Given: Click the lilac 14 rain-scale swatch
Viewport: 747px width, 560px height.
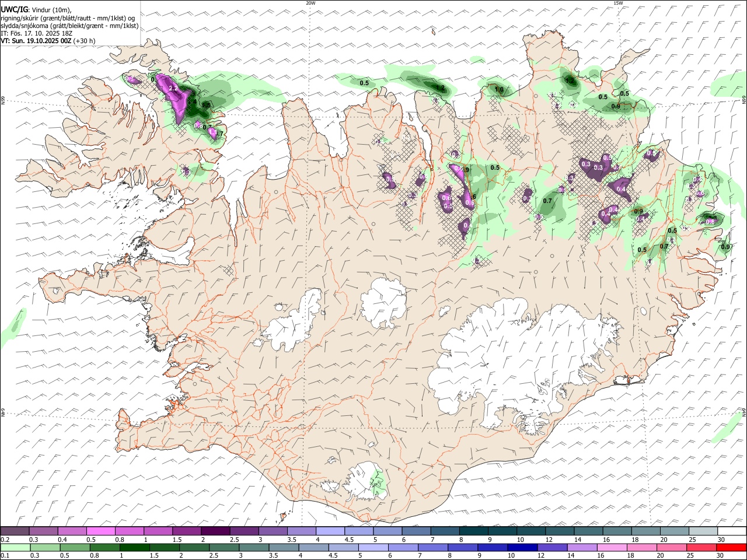Looking at the screenshot, I should point(581,547).
